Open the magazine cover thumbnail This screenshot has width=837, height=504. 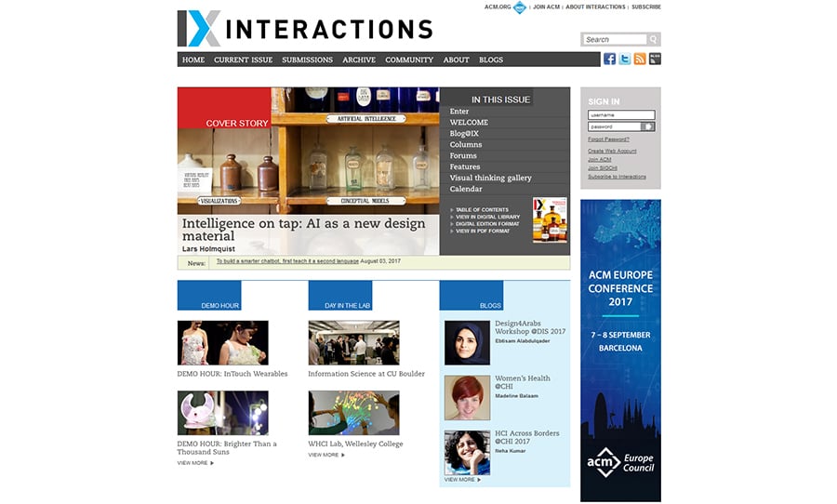coord(550,220)
